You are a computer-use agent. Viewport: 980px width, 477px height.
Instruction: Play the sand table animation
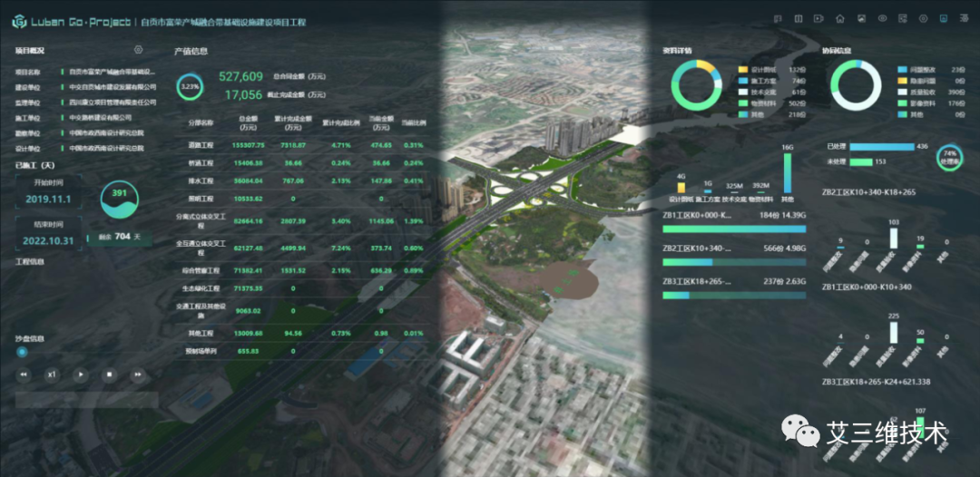(81, 375)
